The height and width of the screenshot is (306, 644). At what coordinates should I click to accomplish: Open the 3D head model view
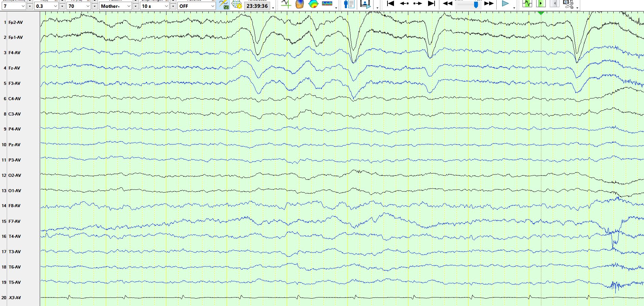[x=299, y=4]
